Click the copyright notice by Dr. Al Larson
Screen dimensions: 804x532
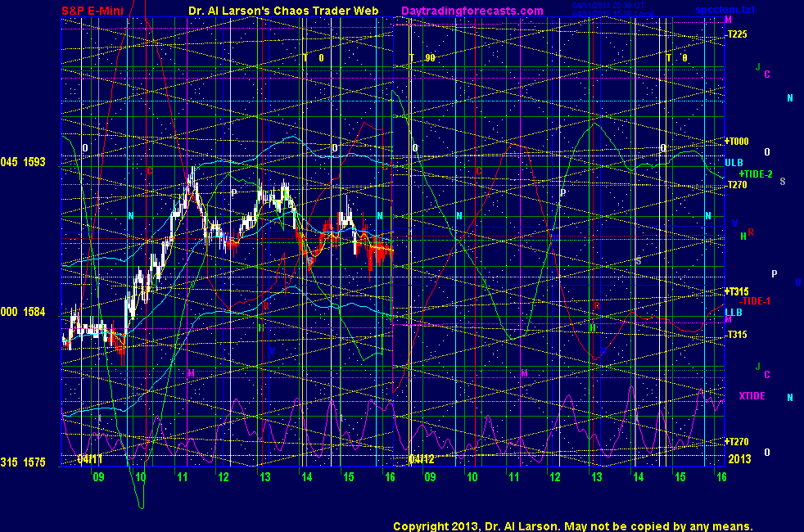point(573,526)
